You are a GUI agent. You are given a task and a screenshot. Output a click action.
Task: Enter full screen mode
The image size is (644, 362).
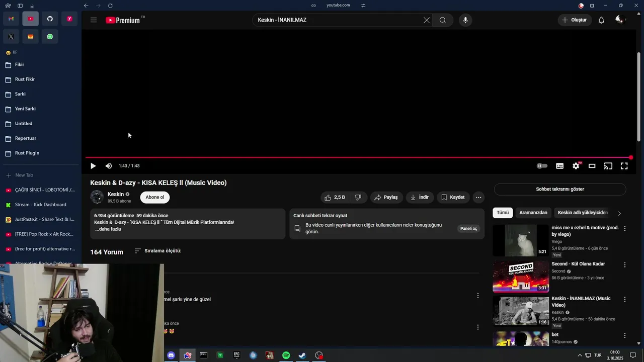point(624,166)
